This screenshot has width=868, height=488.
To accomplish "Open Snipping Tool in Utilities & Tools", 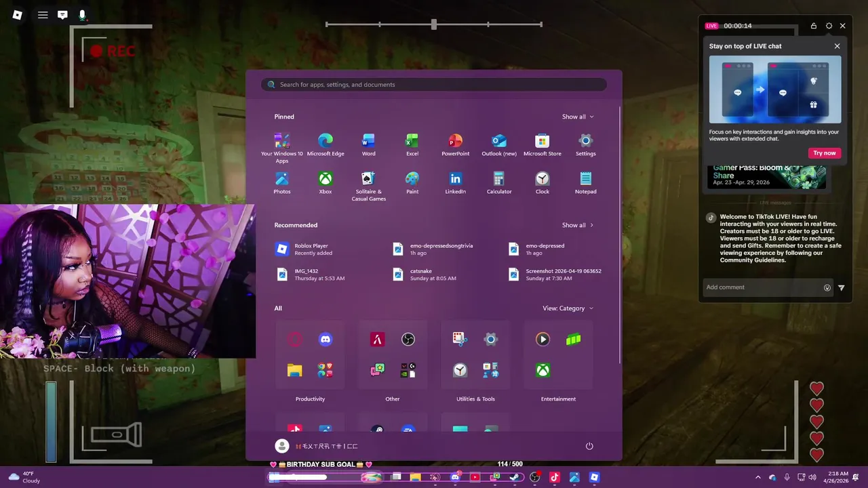I will click(x=460, y=340).
